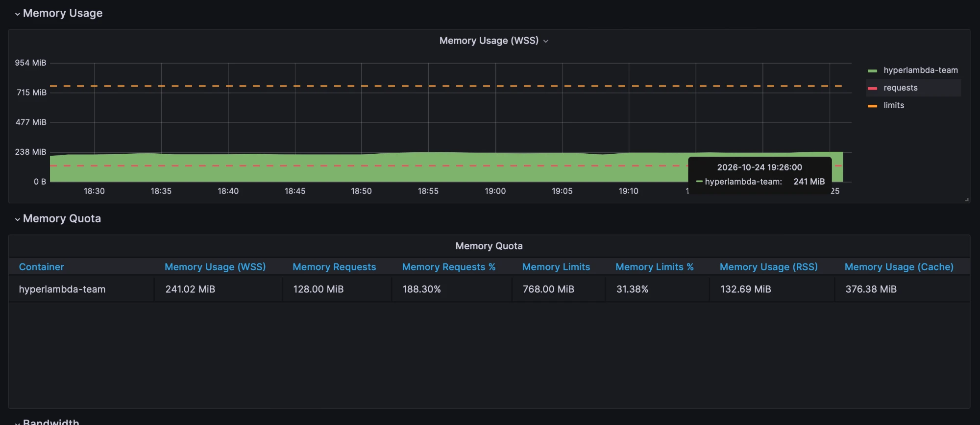Collapse the Memory Quota row
980x425 pixels.
click(x=57, y=218)
